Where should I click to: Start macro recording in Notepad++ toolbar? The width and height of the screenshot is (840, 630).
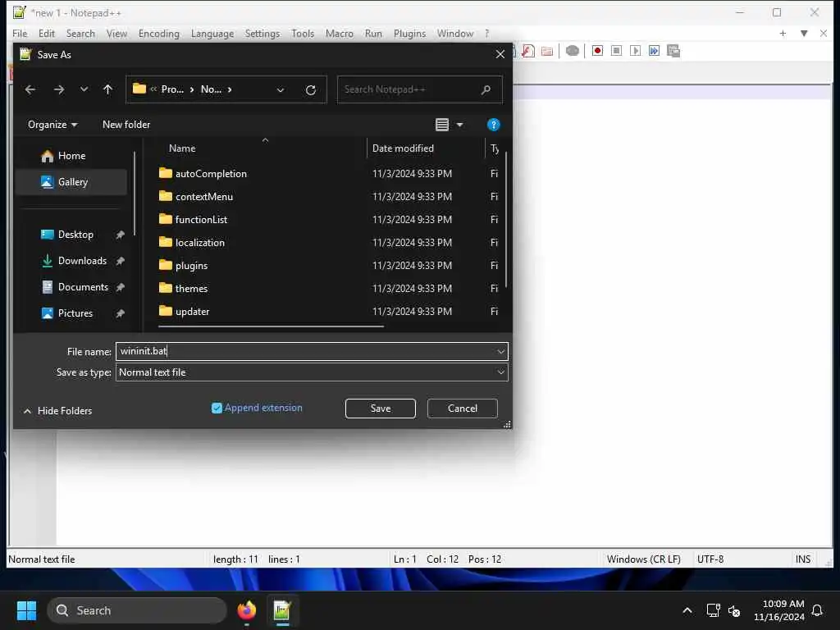click(x=597, y=51)
